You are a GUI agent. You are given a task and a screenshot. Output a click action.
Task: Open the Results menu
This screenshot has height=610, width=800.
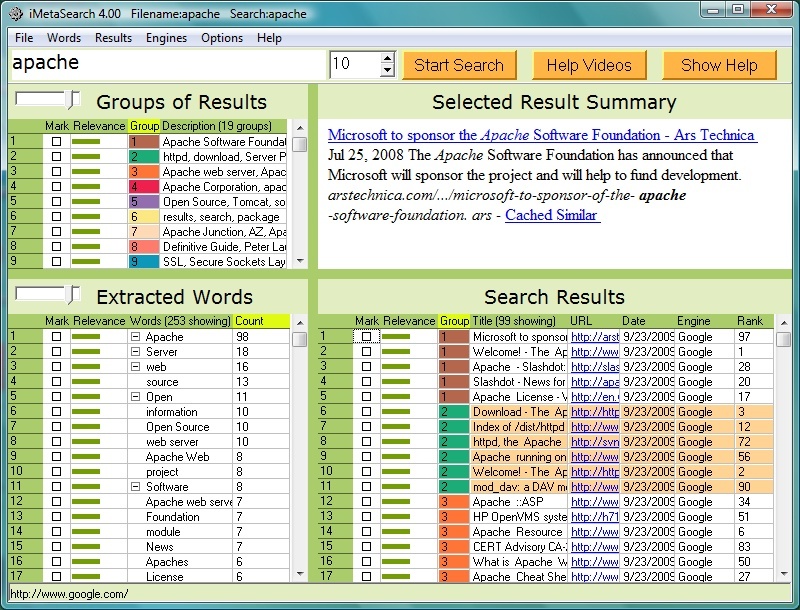click(x=113, y=38)
